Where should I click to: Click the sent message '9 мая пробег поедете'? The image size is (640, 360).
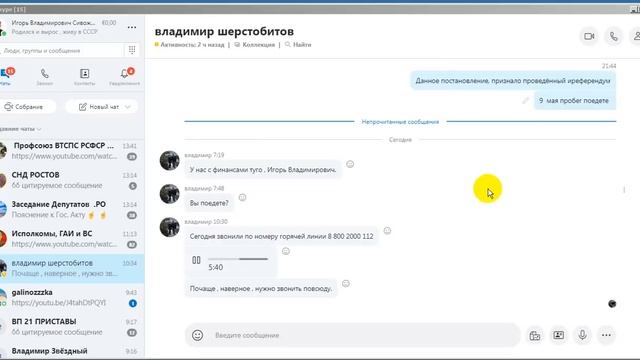point(575,100)
